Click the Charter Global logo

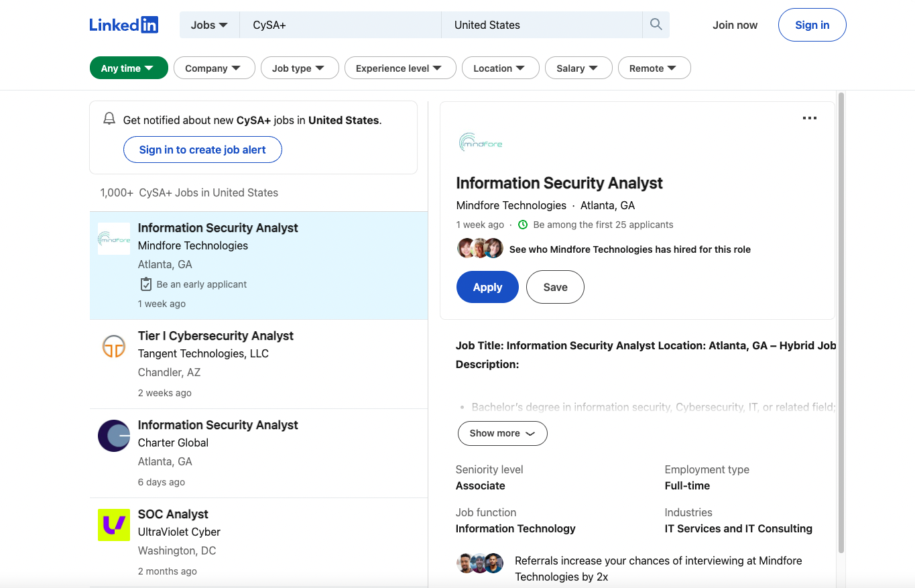pyautogui.click(x=114, y=436)
